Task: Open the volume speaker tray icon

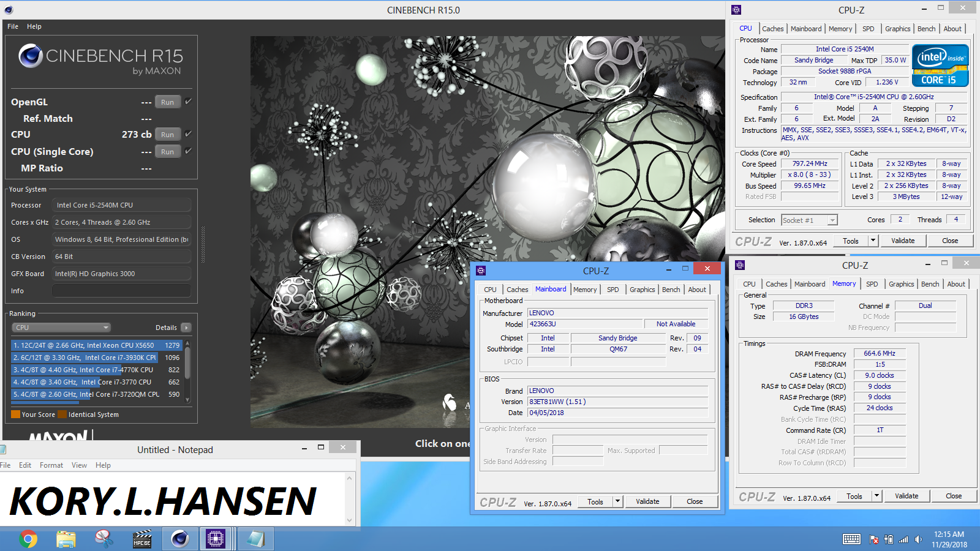Action: 918,539
